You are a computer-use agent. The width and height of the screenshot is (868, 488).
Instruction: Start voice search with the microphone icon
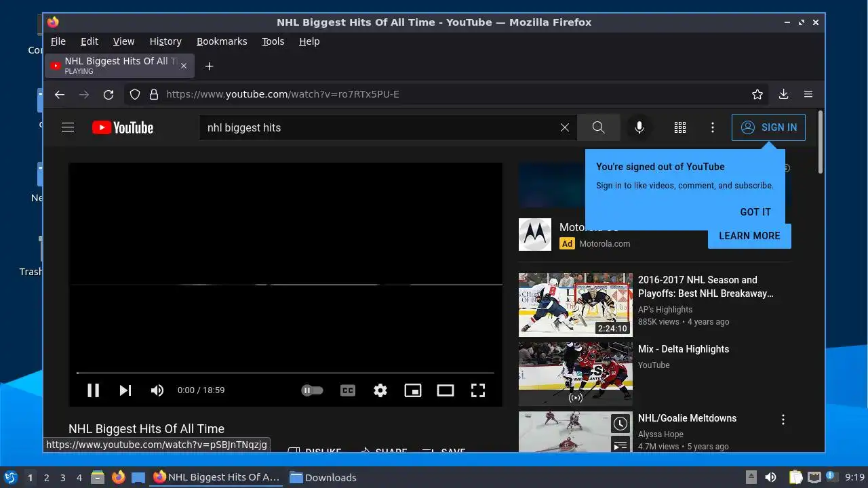(x=639, y=127)
